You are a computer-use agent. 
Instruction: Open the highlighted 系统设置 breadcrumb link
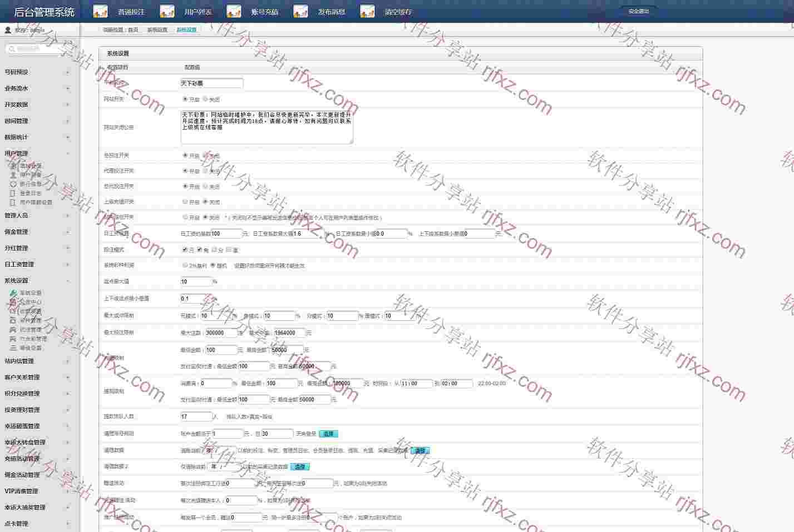point(186,30)
